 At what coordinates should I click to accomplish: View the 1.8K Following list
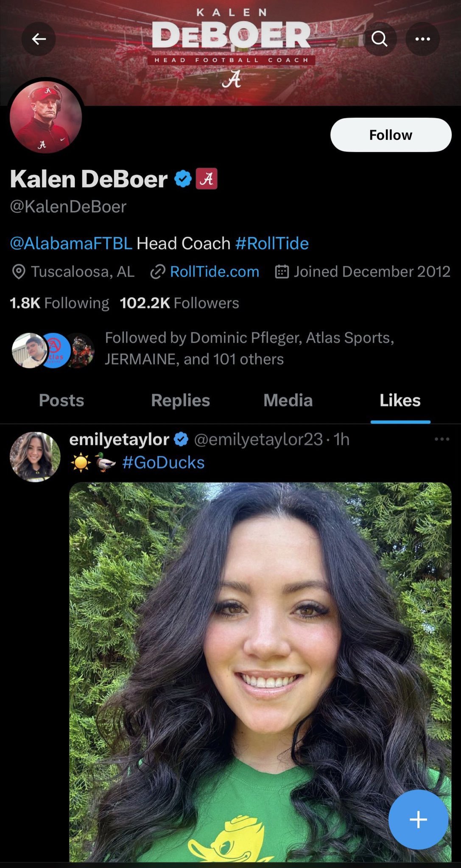tap(59, 303)
